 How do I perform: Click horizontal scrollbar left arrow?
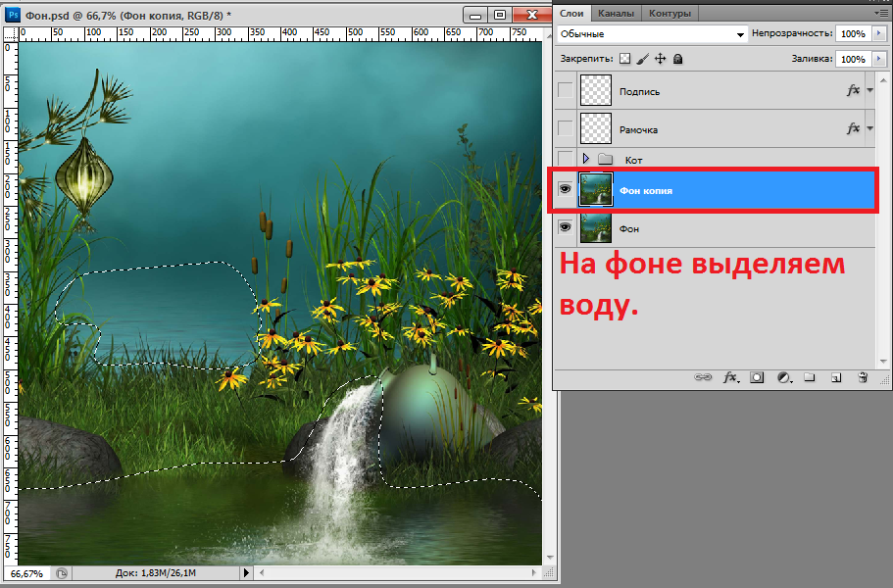[262, 572]
